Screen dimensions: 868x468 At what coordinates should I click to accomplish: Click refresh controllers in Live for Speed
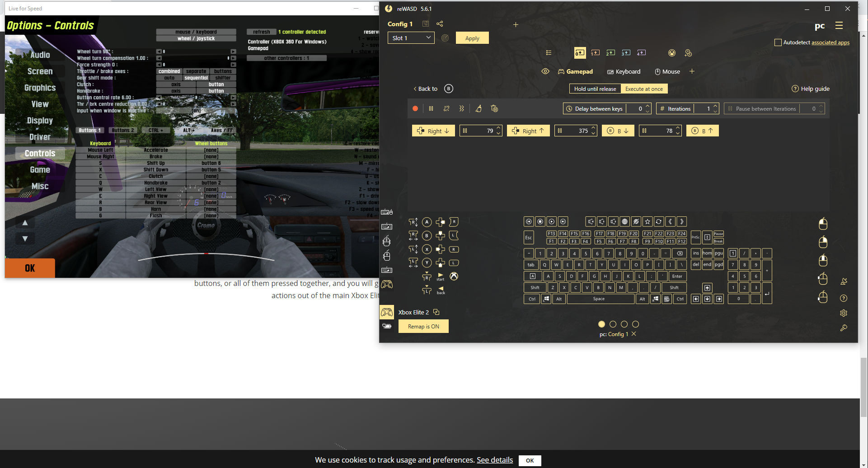[261, 32]
